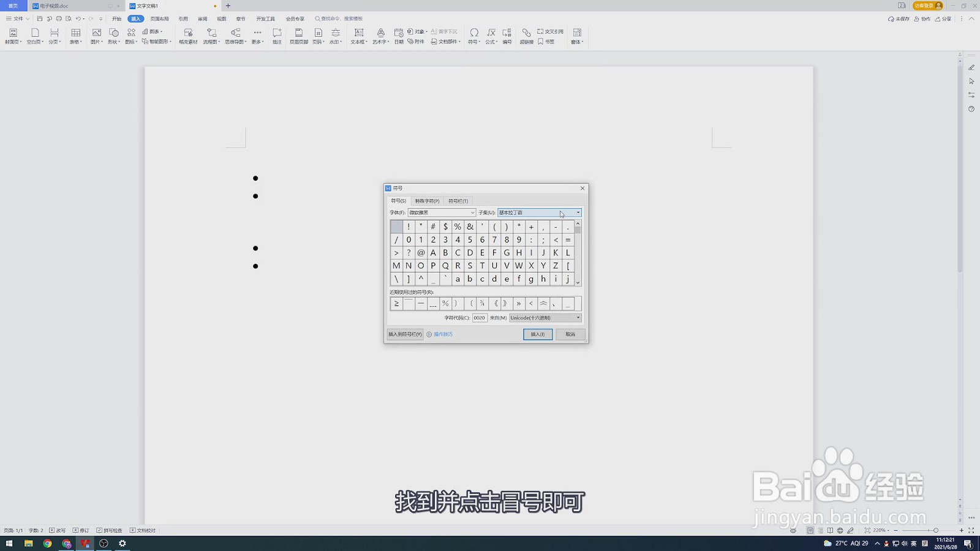Select the @ symbol in the grid
980x551 pixels.
pyautogui.click(x=421, y=252)
